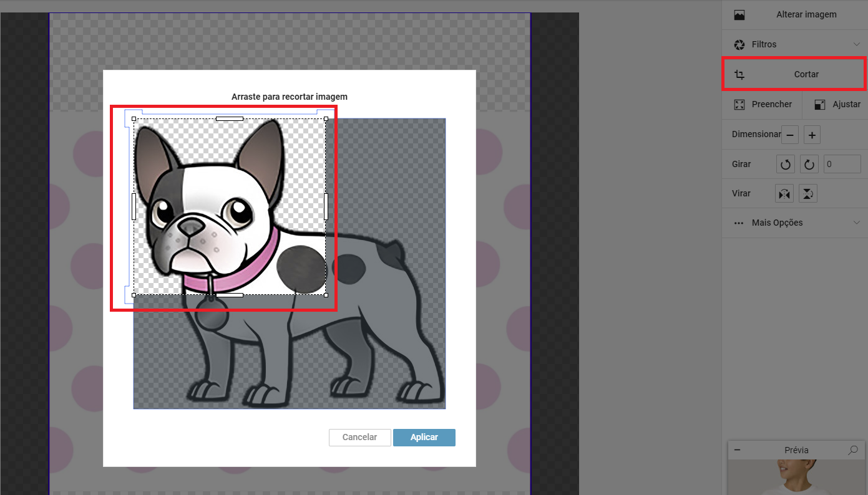Screen dimensions: 868x495
Task: Flip image vertically in Virar row
Action: 808,194
